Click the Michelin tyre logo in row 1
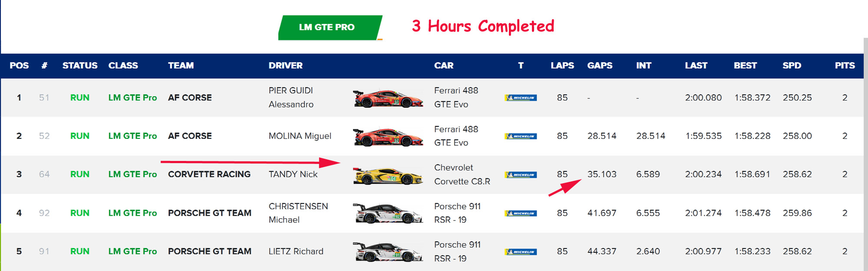Screen dimensions: 868x271 click(521, 98)
